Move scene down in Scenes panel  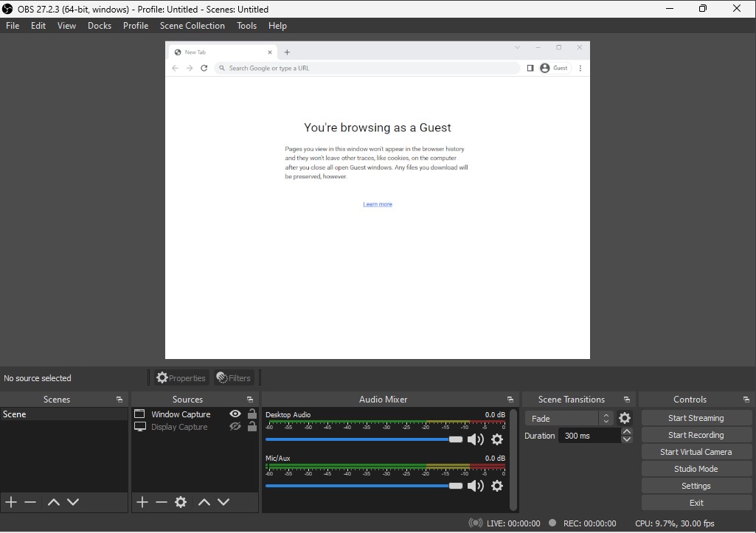[73, 502]
